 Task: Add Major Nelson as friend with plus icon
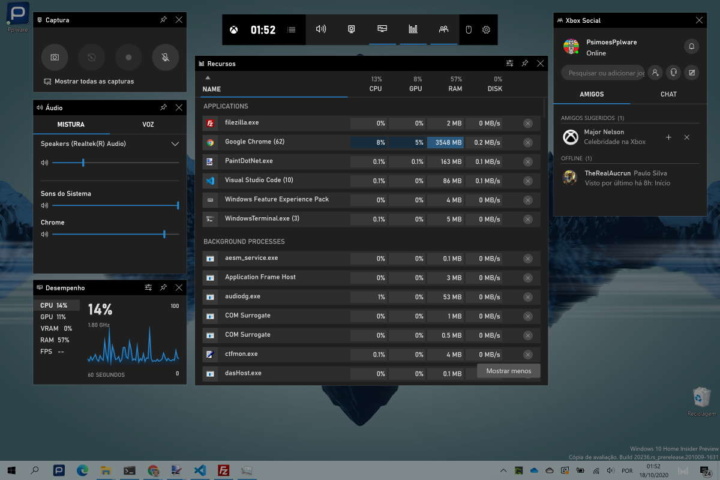(668, 136)
